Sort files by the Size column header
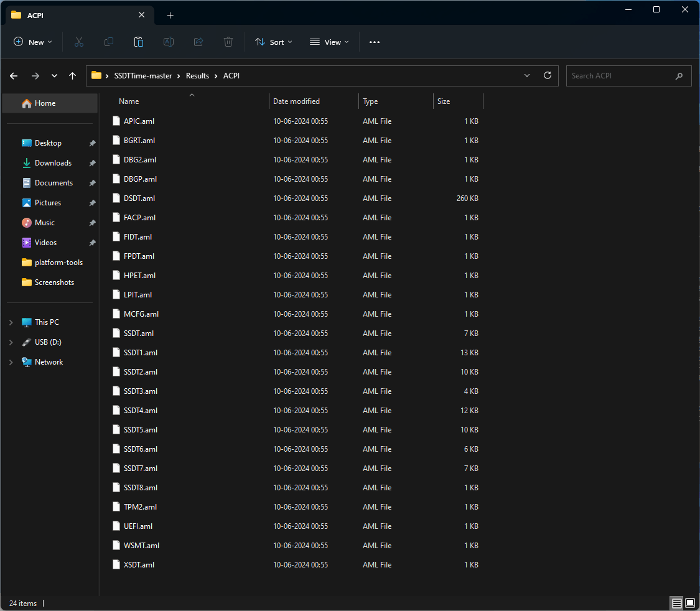 click(x=443, y=101)
